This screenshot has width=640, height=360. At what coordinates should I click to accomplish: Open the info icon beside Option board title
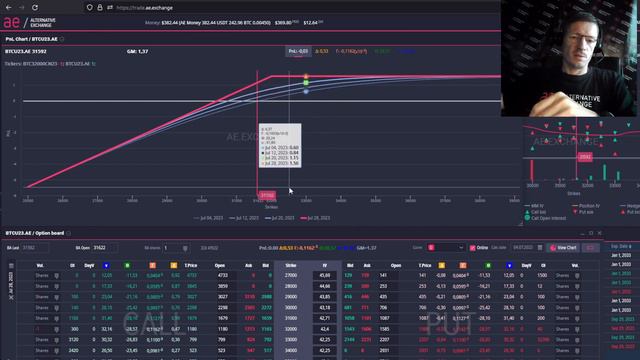pos(69,233)
